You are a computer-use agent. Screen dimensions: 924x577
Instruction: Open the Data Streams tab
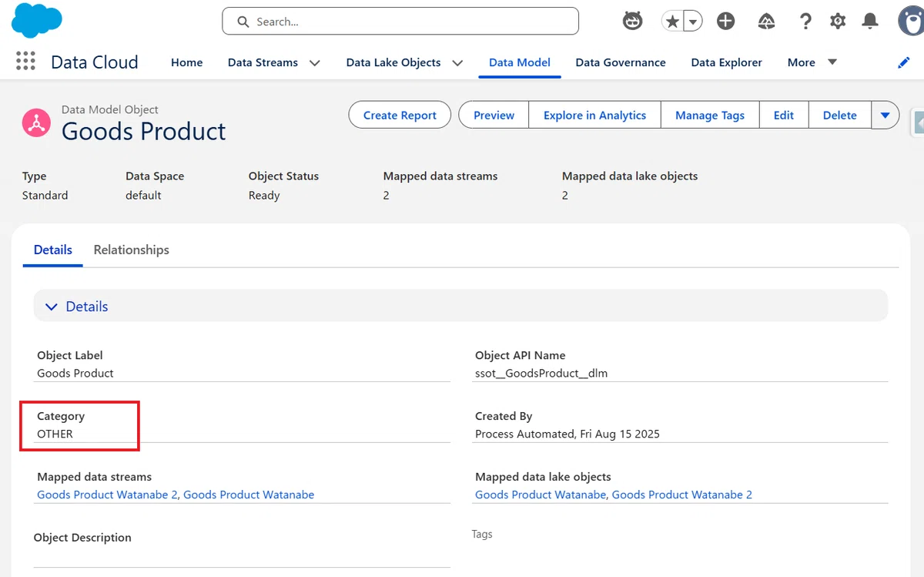[263, 62]
